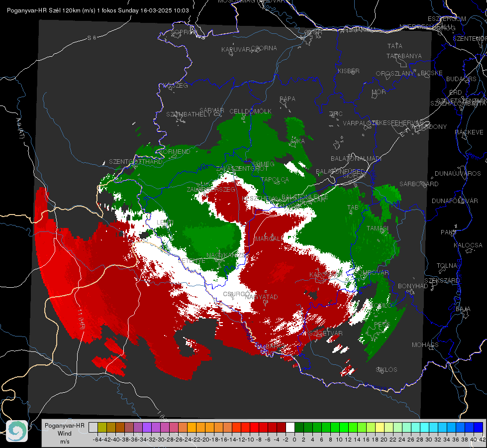Pick the dark blue swatch at the legend's end
Image resolution: width=487 pixels, height=448 pixels.
pyautogui.click(x=479, y=427)
